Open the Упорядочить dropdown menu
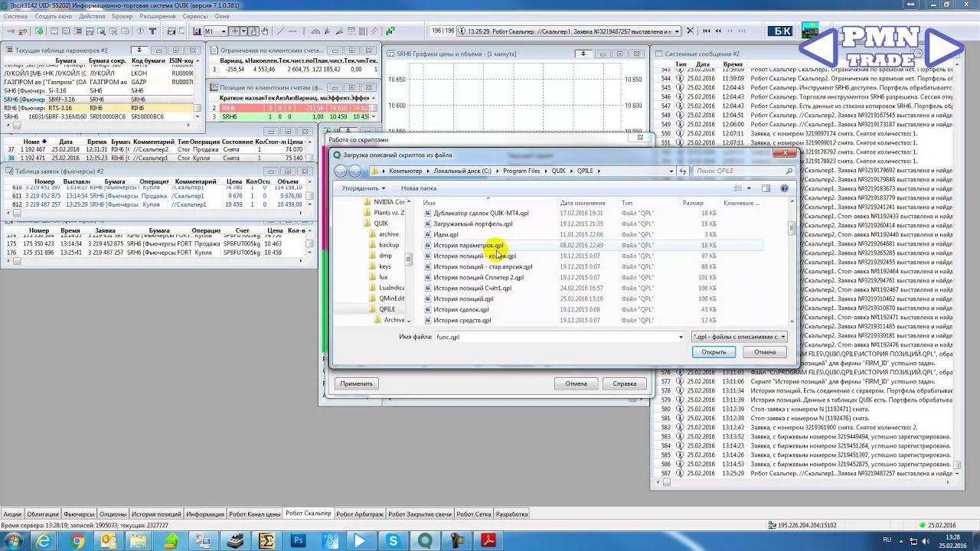 pos(363,188)
